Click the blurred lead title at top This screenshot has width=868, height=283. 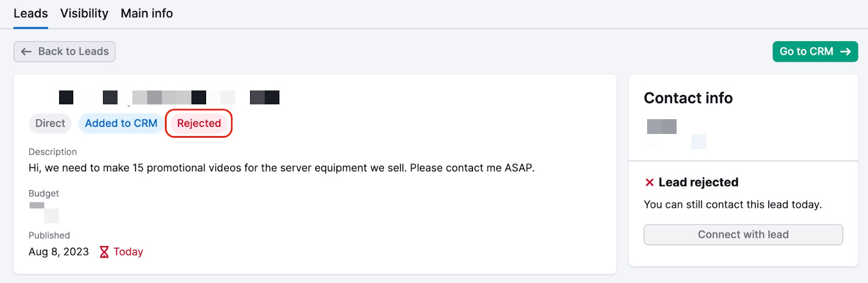pos(169,98)
